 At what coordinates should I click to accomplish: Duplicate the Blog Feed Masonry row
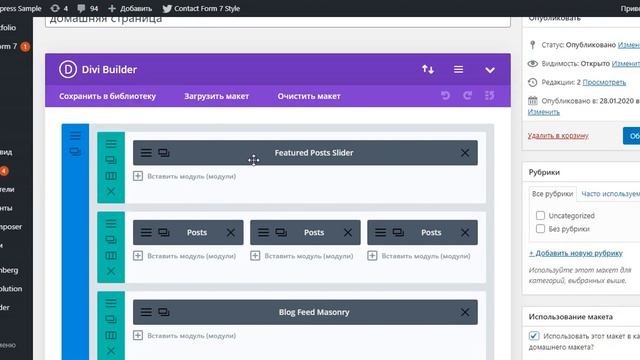pyautogui.click(x=111, y=319)
